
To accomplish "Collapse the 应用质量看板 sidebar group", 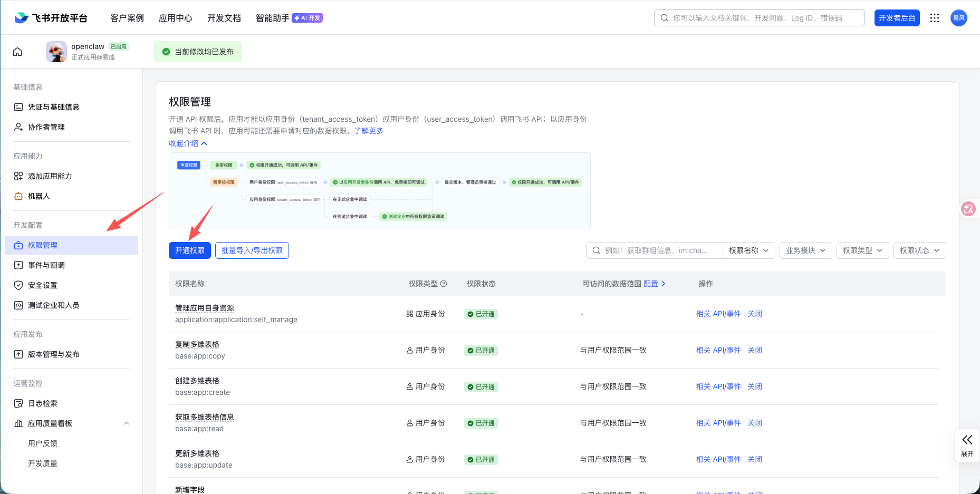I will 127,423.
